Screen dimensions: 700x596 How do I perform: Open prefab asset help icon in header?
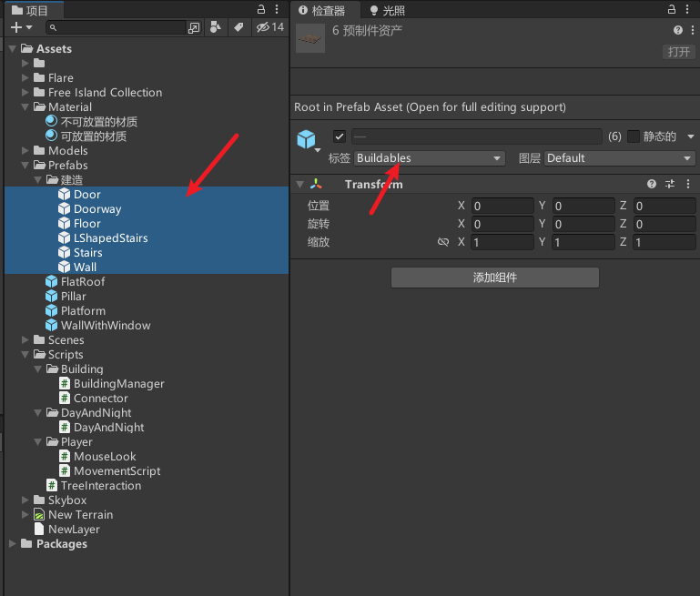pyautogui.click(x=677, y=30)
